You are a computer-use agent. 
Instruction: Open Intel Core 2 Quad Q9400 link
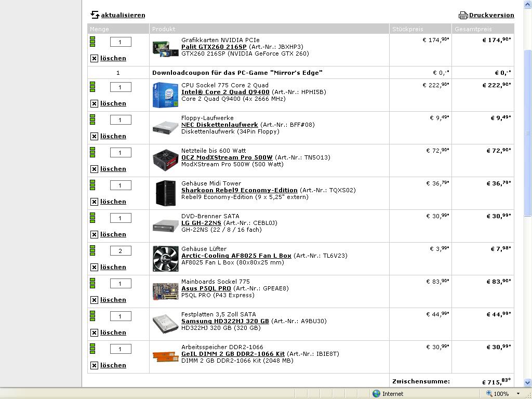click(225, 92)
